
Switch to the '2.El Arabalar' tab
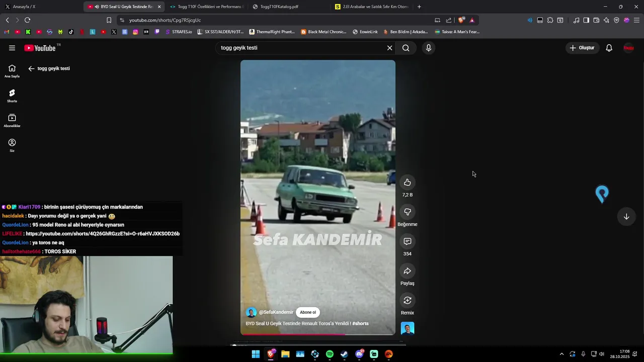click(x=372, y=7)
